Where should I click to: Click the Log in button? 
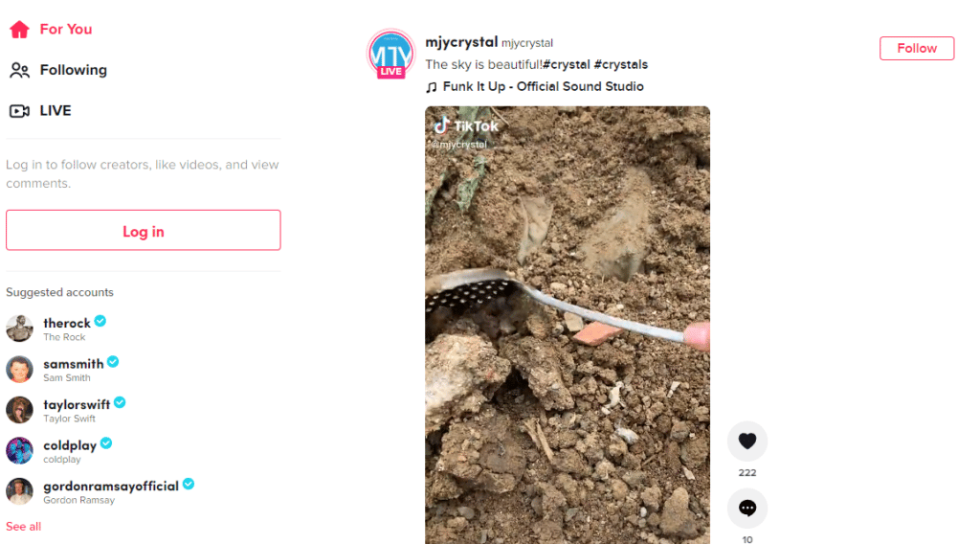144,230
